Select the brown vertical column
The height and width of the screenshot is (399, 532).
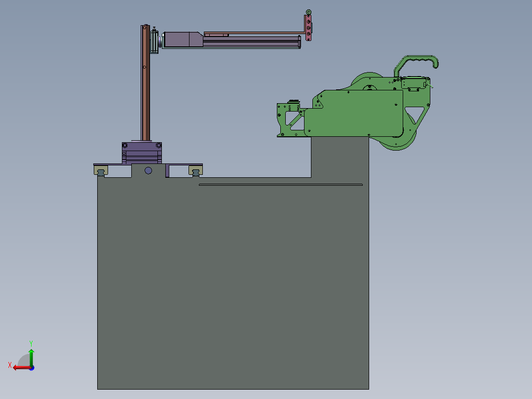click(145, 82)
